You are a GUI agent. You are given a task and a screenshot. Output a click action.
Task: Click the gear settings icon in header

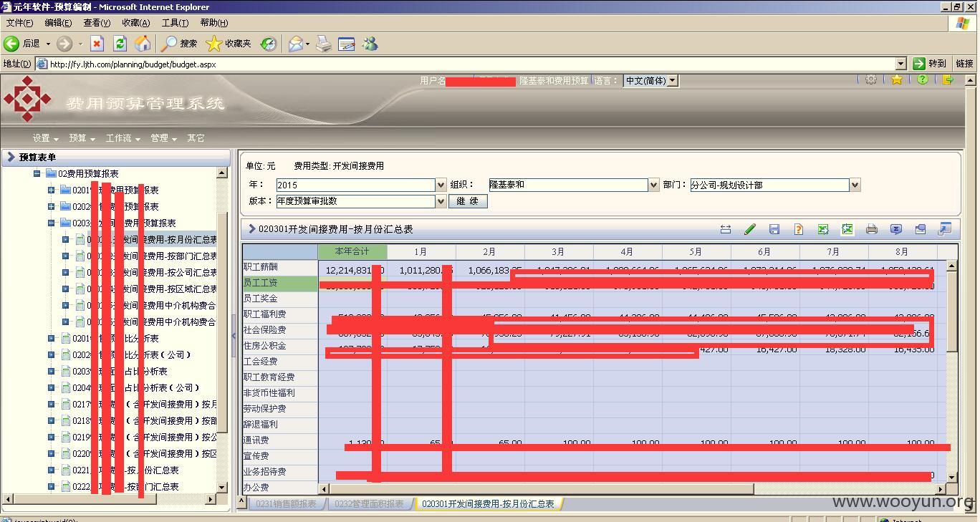click(x=871, y=80)
